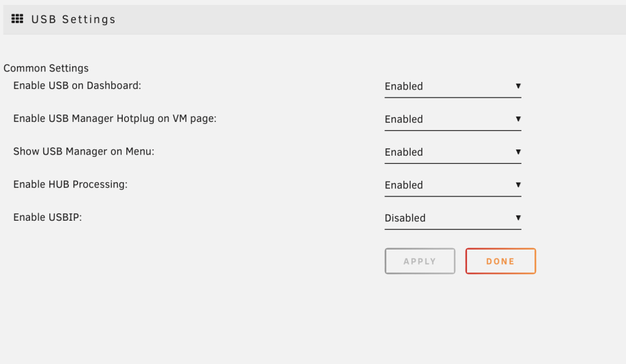Click the Common Settings section heading

pyautogui.click(x=46, y=69)
